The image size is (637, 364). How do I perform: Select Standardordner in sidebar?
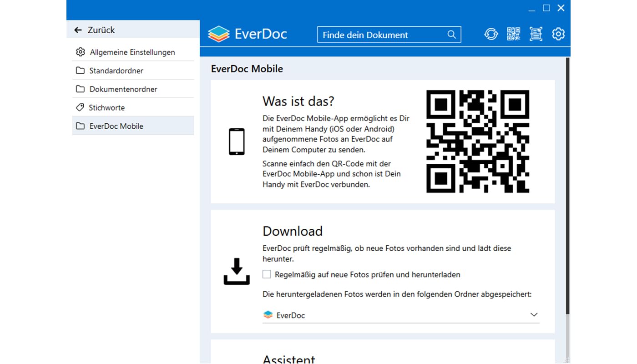(133, 71)
